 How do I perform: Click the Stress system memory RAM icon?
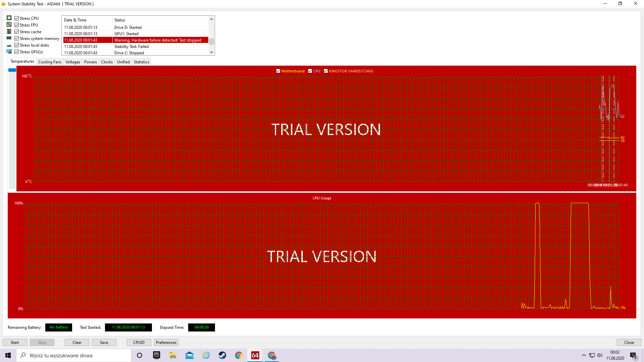[9, 38]
